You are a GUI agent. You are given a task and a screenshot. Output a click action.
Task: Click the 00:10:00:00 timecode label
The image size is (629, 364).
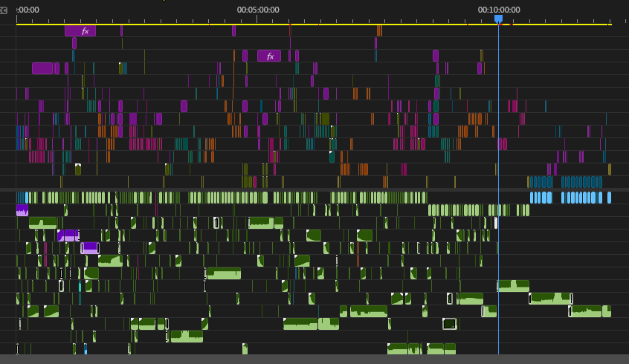[499, 10]
